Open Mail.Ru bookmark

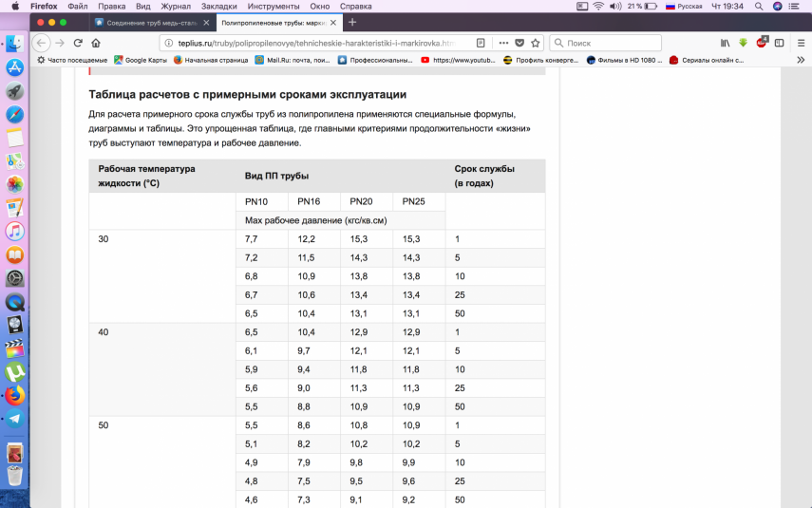click(293, 60)
